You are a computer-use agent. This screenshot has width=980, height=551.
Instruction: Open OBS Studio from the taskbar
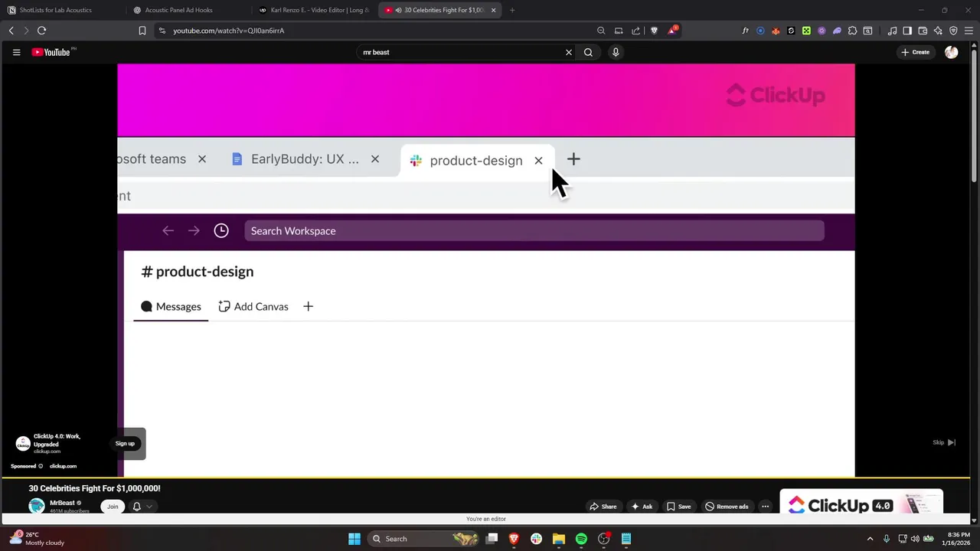603,539
